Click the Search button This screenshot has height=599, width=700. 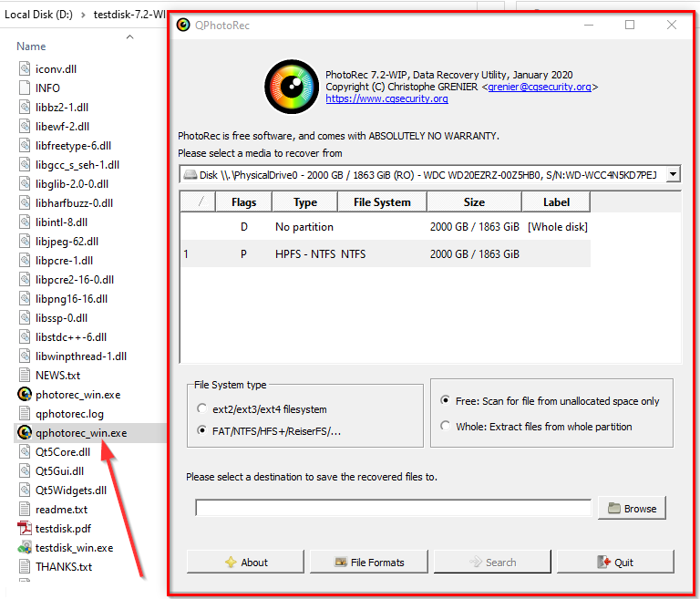(492, 562)
